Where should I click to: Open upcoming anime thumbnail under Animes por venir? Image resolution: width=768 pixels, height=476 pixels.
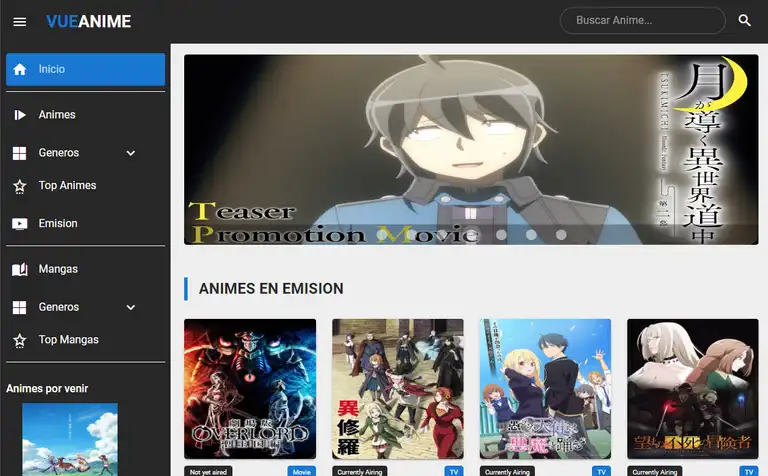(70, 439)
